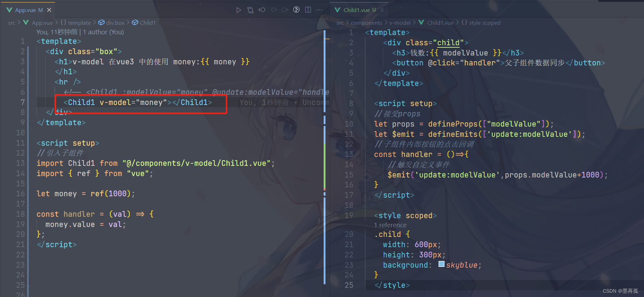Click the cube icon beside div.box breadcrumb
Screen dimensions: 644x297
(x=101, y=23)
